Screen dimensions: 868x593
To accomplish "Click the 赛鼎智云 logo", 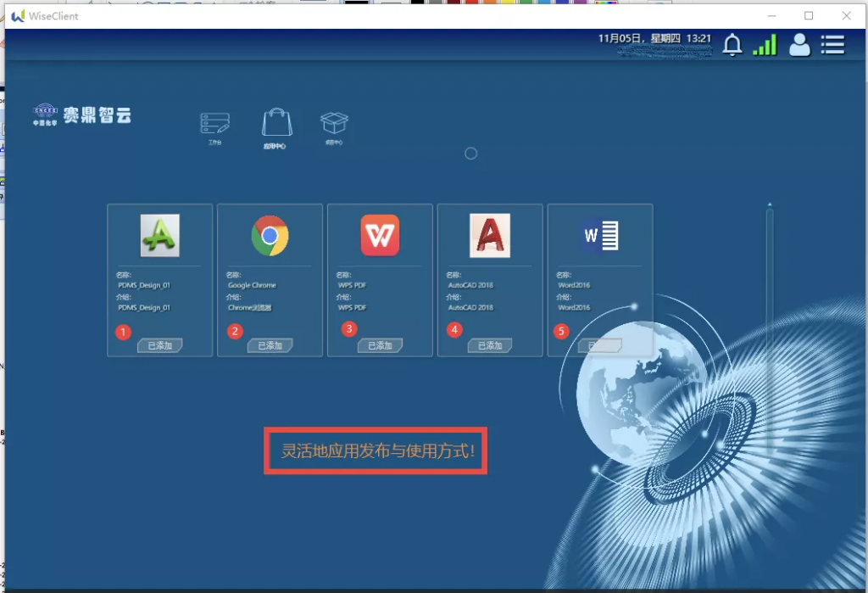I will (x=82, y=115).
